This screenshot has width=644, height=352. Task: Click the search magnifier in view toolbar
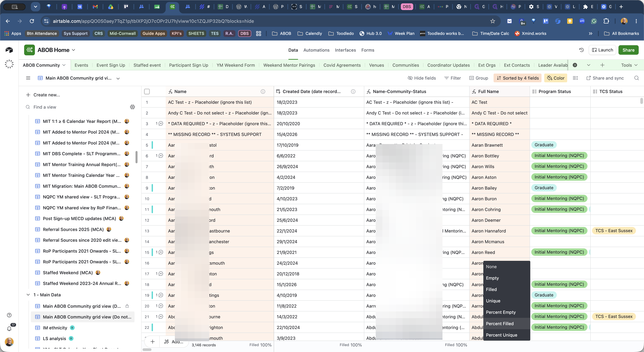pos(636,78)
